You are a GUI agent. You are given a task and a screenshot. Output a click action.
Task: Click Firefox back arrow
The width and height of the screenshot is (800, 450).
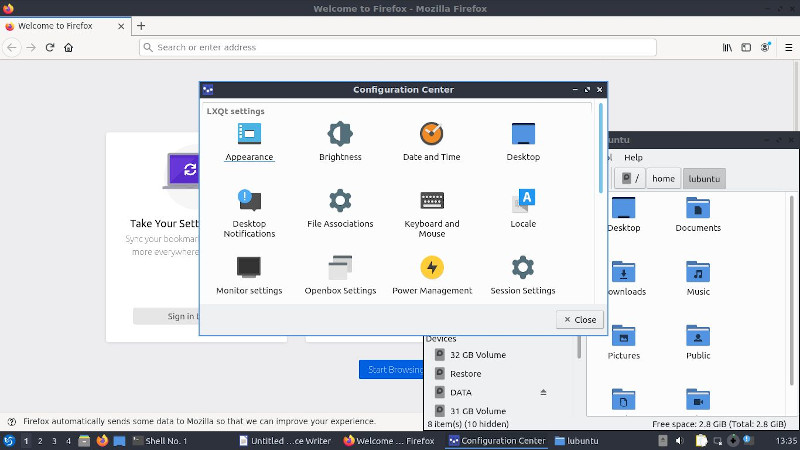click(x=12, y=47)
